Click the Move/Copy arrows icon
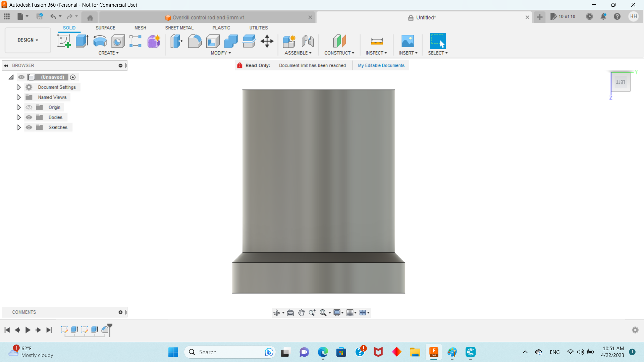 [267, 41]
